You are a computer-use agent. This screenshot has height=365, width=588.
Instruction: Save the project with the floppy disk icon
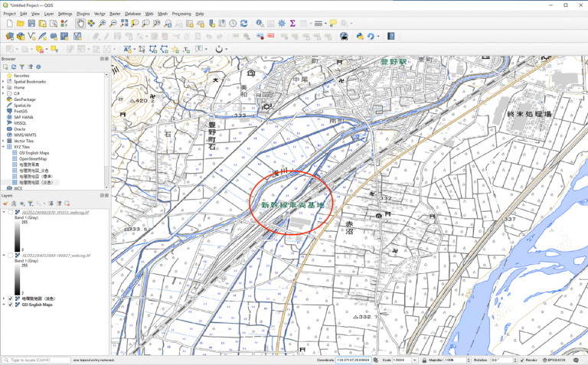[x=31, y=23]
